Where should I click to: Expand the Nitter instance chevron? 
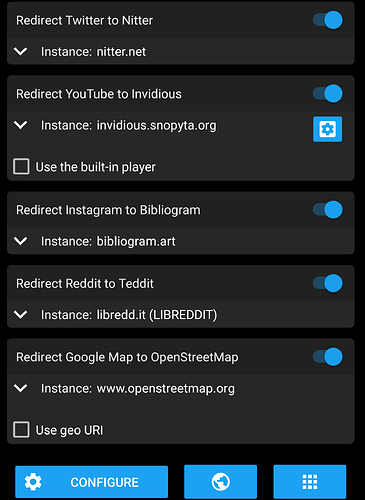(21, 51)
